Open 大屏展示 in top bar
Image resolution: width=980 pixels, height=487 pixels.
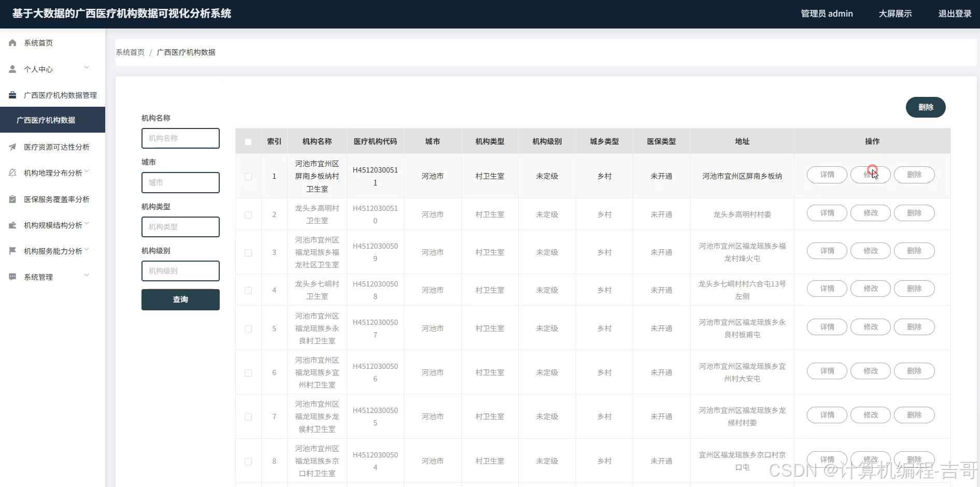coord(895,13)
